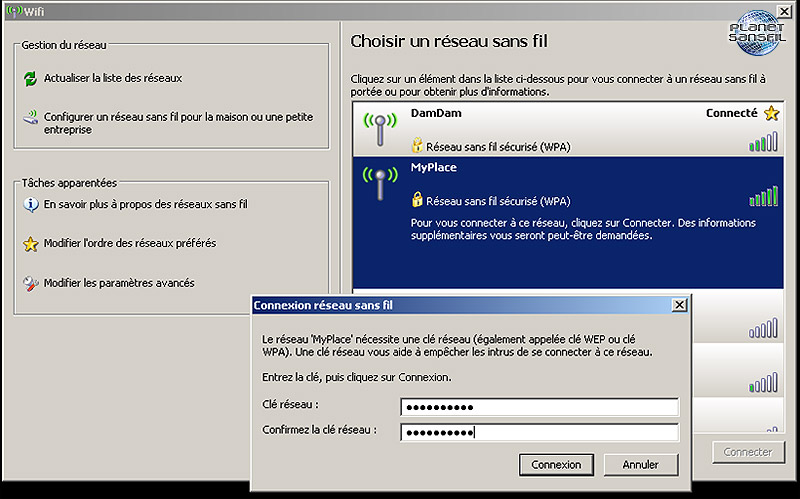Click the DamDam padlock icon
Viewport: 800px width, 499px height.
click(417, 145)
